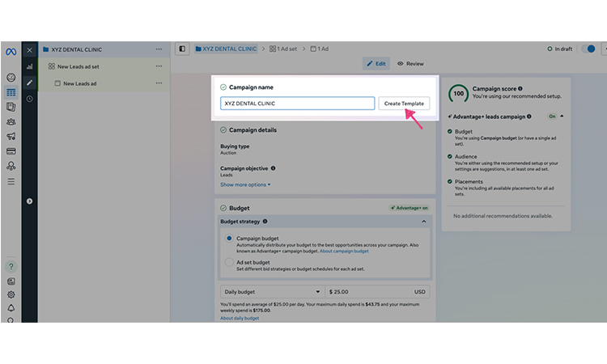Click info icon beside Campaign score
Screen dimensions: 607x364
click(520, 89)
